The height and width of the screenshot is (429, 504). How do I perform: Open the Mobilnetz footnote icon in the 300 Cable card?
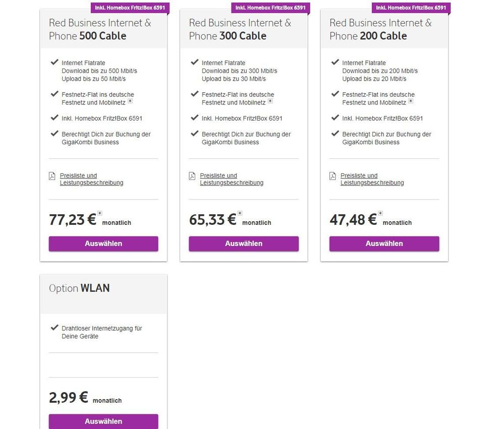(270, 101)
